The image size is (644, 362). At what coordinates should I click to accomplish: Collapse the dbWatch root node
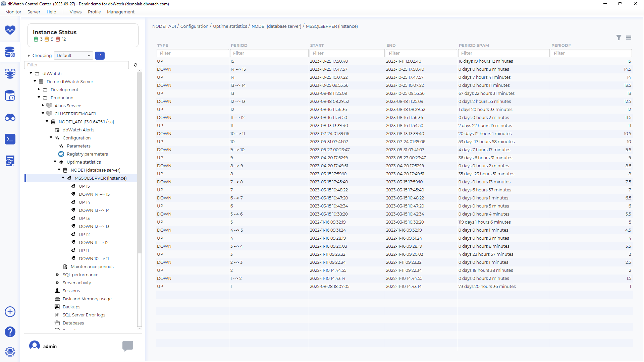point(31,73)
